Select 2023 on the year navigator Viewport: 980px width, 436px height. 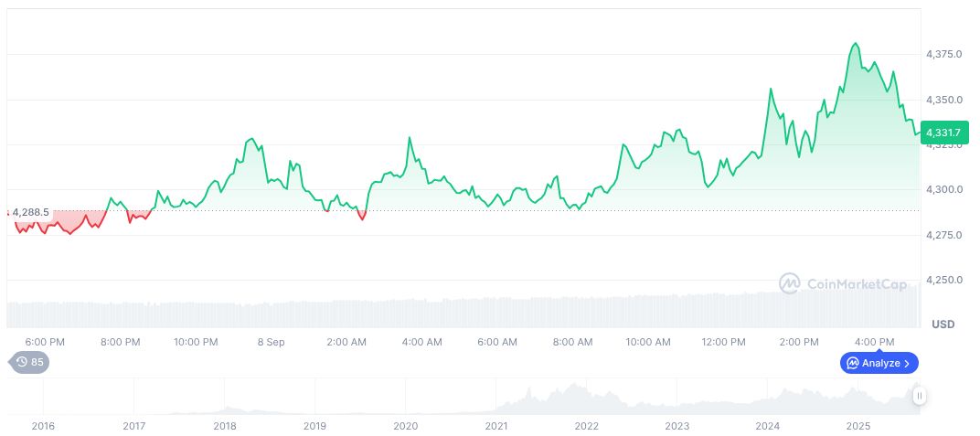point(677,426)
